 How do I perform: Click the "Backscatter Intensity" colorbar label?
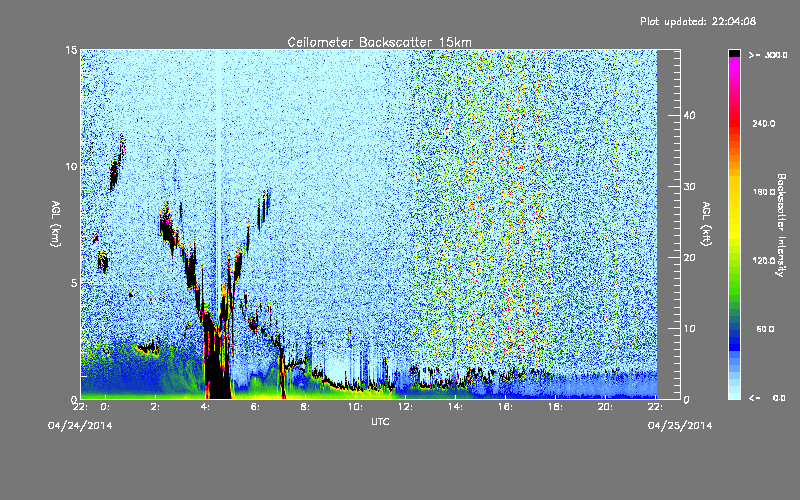pos(781,225)
